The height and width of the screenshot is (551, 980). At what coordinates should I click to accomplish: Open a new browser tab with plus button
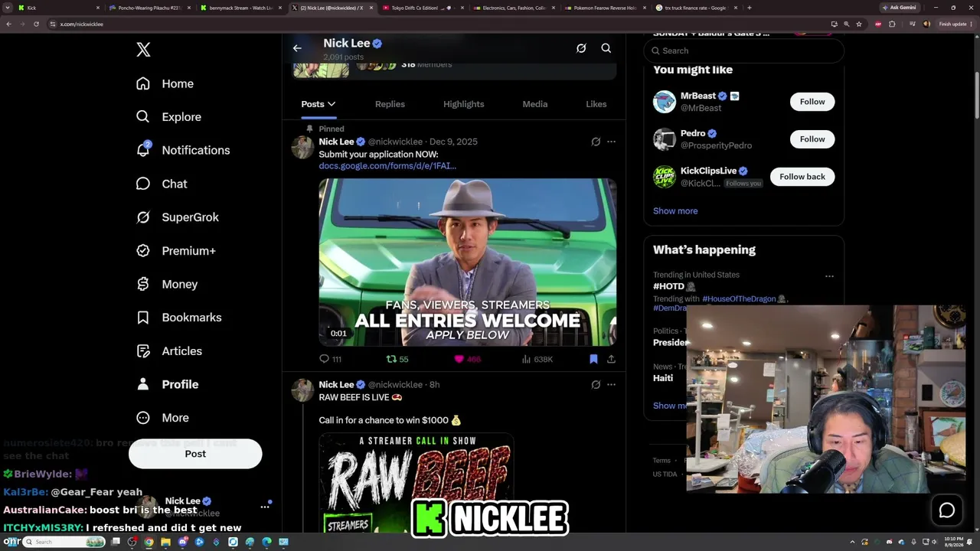pyautogui.click(x=749, y=8)
